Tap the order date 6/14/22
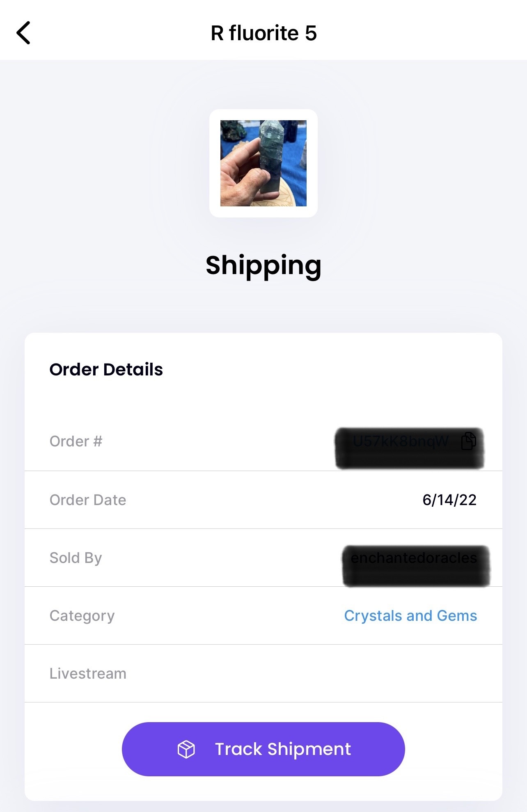Viewport: 527px width, 812px height. click(x=449, y=500)
